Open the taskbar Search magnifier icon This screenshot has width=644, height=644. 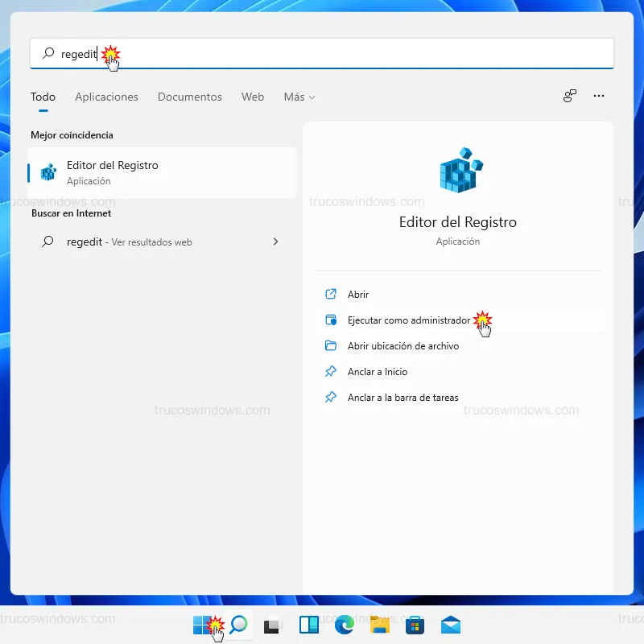[x=238, y=625]
